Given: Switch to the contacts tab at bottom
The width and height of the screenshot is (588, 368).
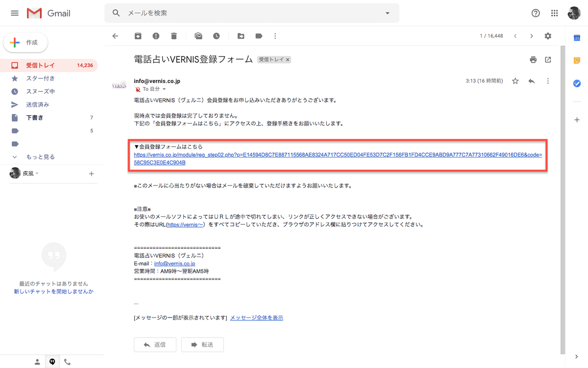Looking at the screenshot, I should click(x=37, y=362).
